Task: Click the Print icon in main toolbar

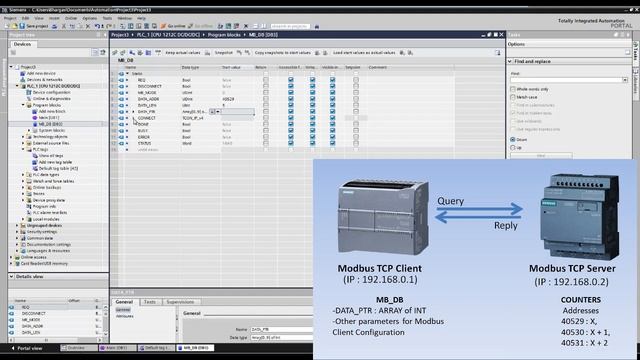Action: [x=54, y=26]
